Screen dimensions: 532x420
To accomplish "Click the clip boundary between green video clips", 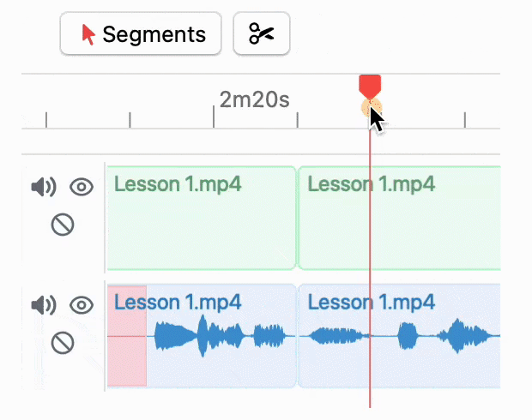I will tap(297, 219).
